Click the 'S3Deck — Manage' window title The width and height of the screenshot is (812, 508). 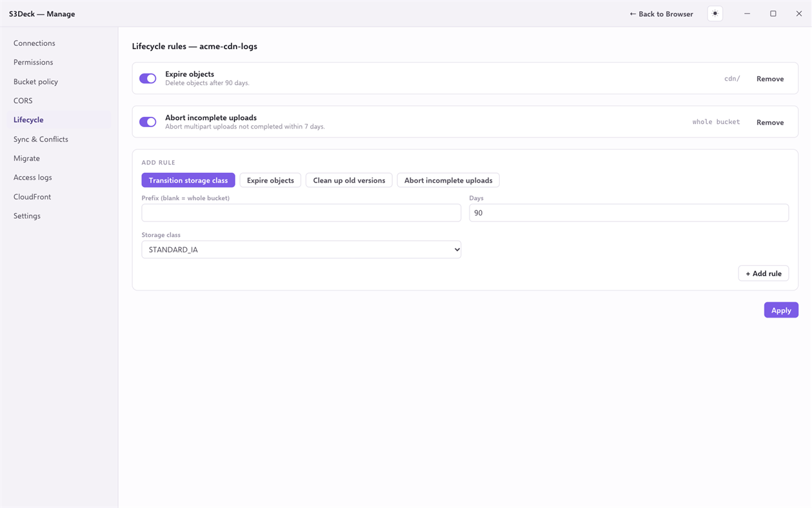[42, 14]
